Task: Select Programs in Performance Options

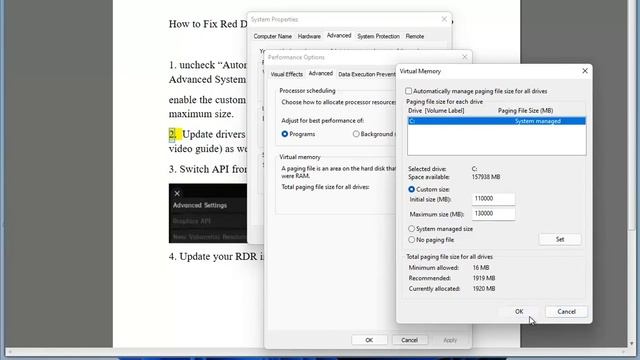Action: (x=285, y=134)
